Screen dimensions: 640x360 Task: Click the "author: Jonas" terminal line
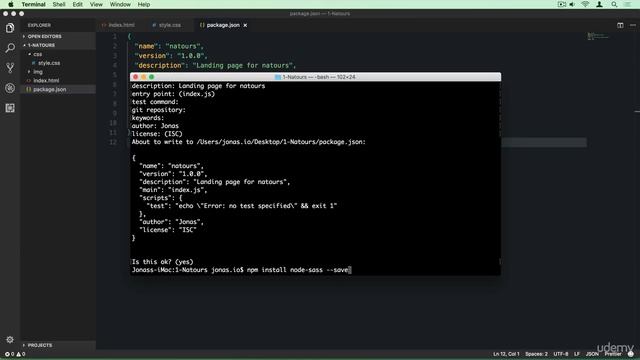click(155, 126)
